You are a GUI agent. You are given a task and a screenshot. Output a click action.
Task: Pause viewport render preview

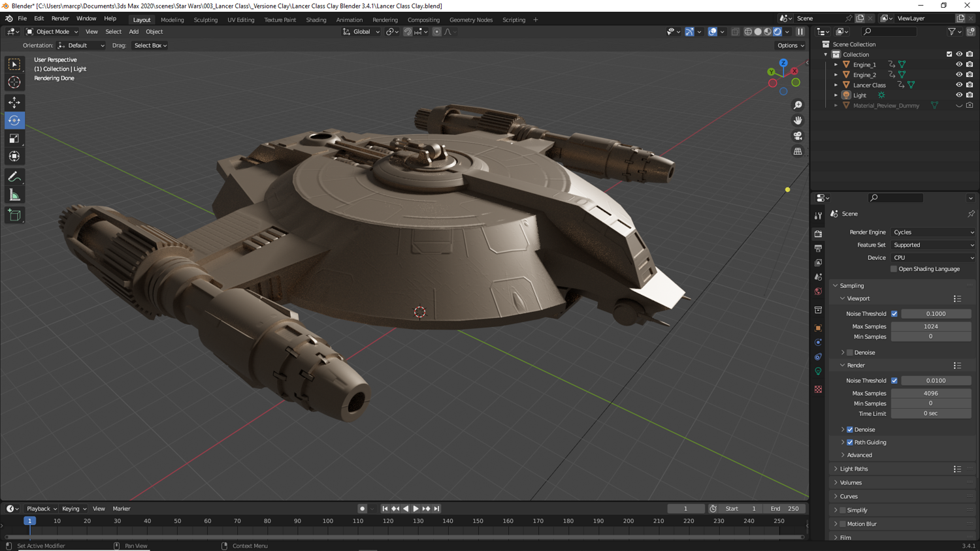coord(800,31)
